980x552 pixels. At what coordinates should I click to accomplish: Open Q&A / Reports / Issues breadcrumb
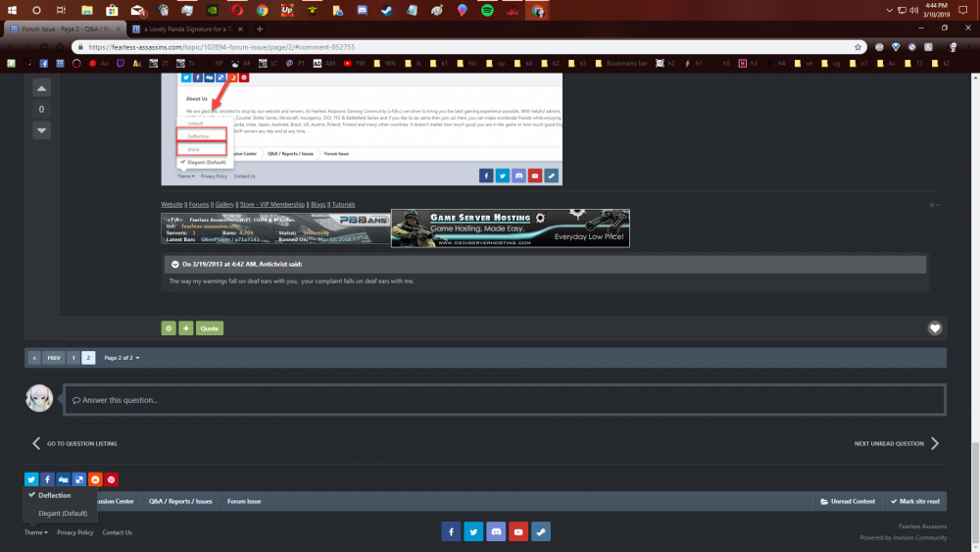coord(180,501)
